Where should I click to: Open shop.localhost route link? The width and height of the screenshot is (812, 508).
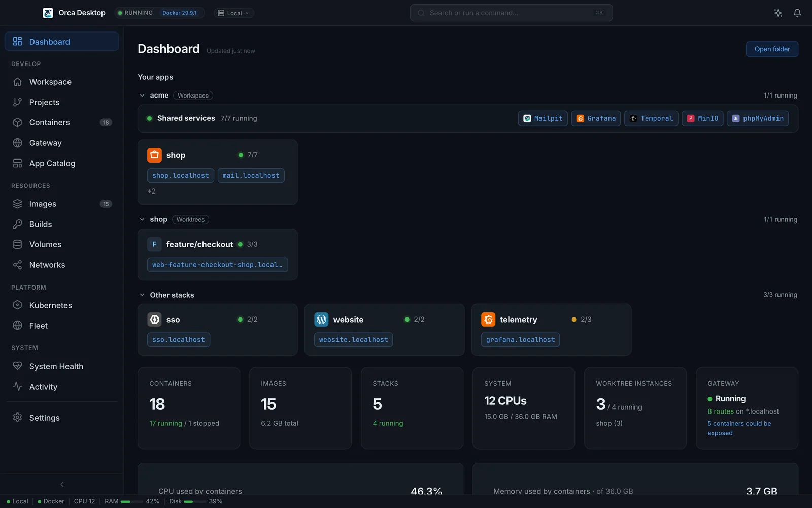(181, 176)
